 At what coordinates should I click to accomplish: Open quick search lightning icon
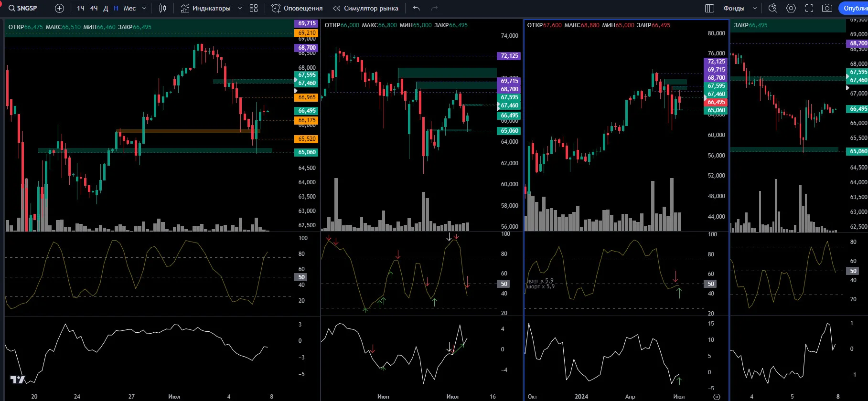772,8
